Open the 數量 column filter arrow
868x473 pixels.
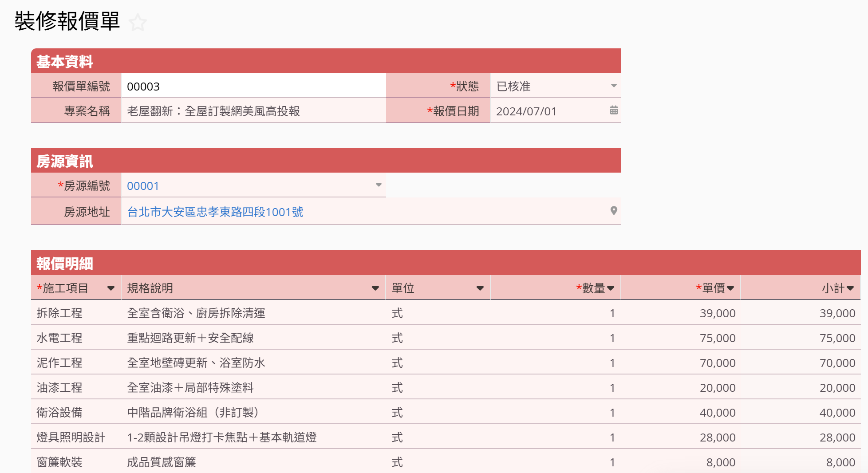[x=611, y=288]
